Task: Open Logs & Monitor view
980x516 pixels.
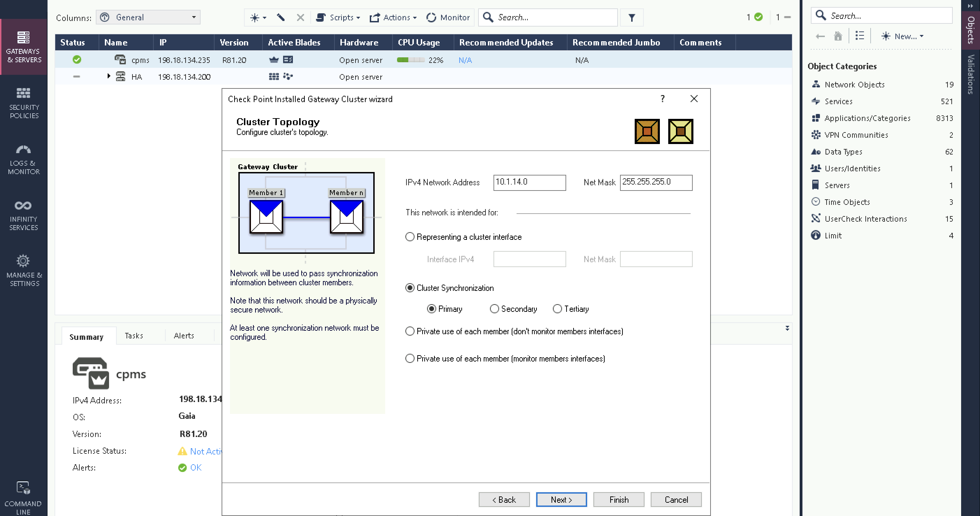Action: pos(23,159)
